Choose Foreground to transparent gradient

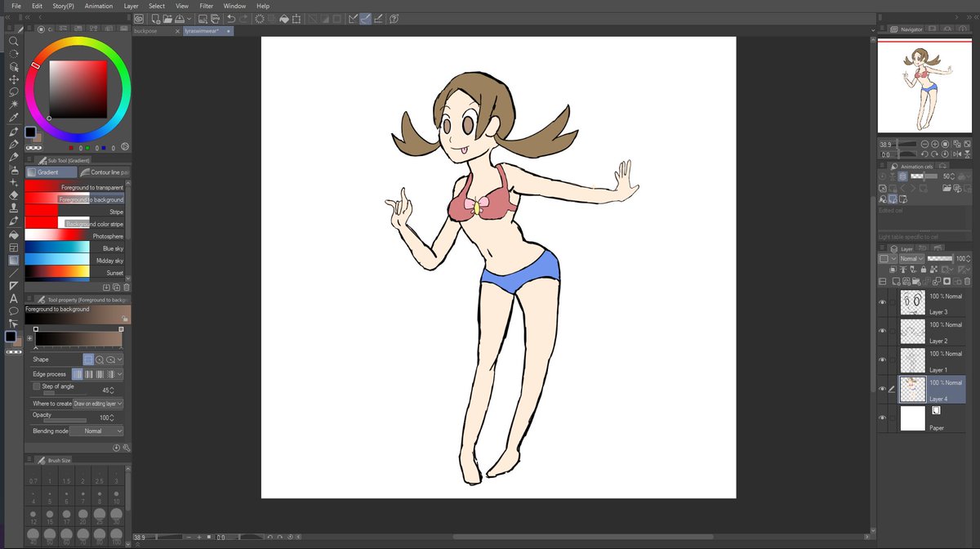pos(74,187)
